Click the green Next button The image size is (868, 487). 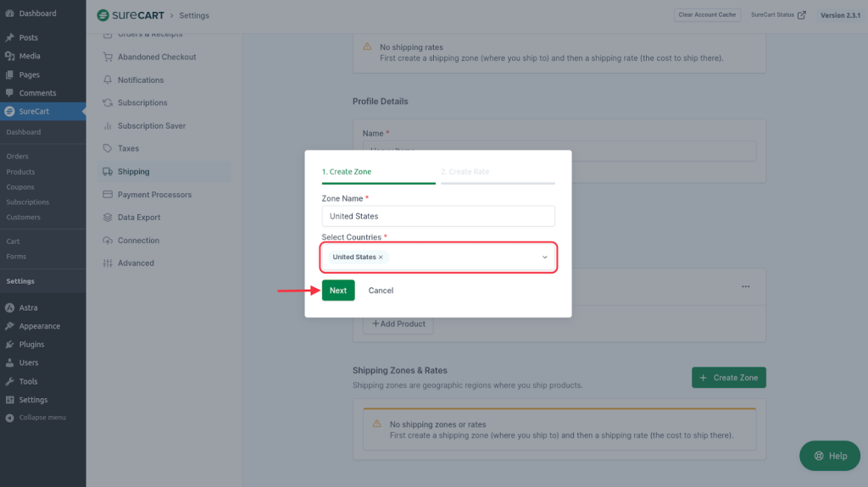pos(338,291)
